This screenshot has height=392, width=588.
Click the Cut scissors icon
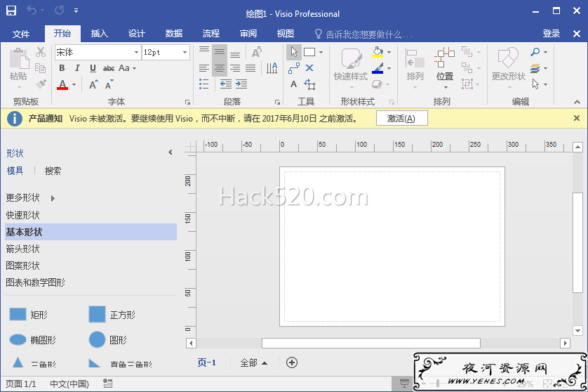click(41, 52)
